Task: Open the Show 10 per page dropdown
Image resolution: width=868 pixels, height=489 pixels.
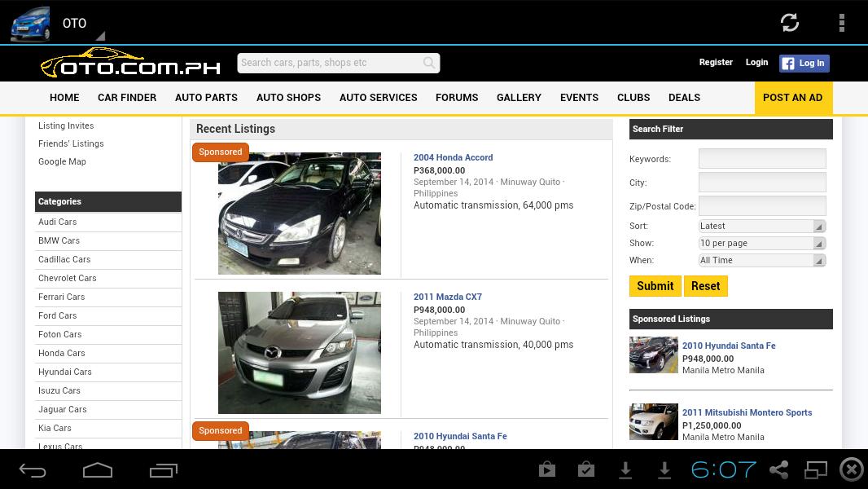Action: point(762,243)
